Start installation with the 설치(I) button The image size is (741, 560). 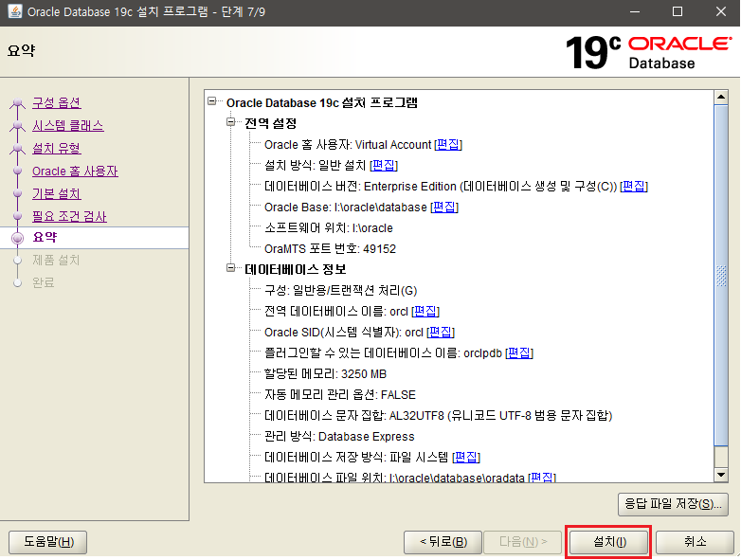click(608, 542)
